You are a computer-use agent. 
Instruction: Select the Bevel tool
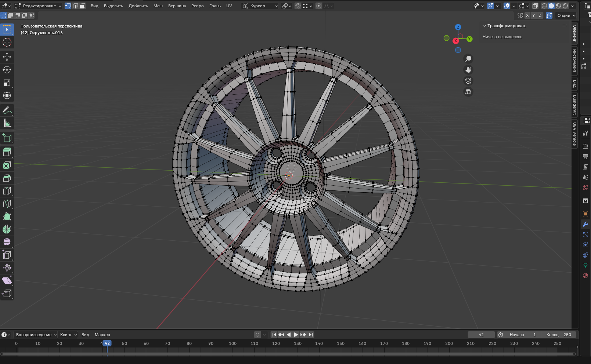tap(7, 178)
